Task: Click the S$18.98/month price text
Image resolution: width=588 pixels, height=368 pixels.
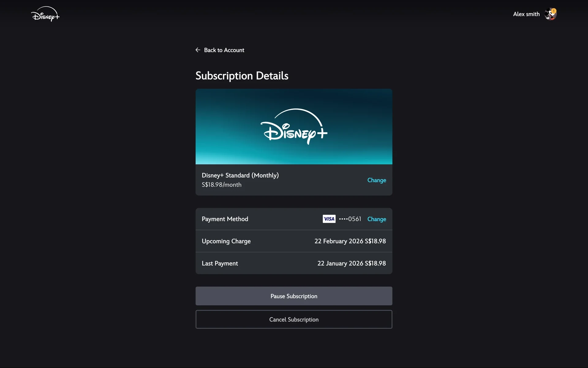Action: (221, 185)
